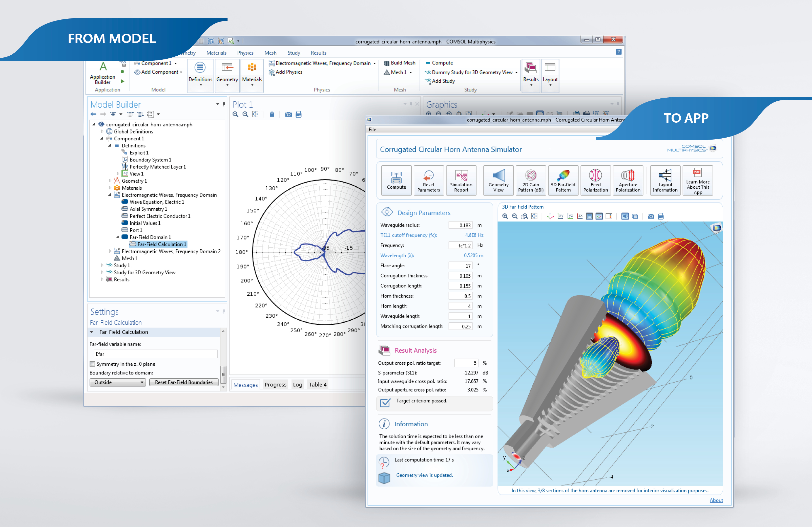This screenshot has width=812, height=527.
Task: Show the Aperture Polarization plot
Action: tap(628, 180)
